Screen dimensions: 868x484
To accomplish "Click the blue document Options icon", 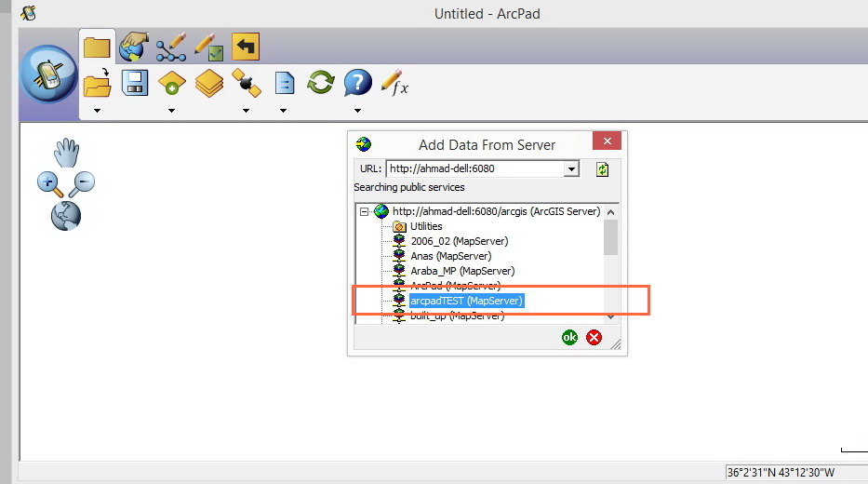I will [285, 84].
